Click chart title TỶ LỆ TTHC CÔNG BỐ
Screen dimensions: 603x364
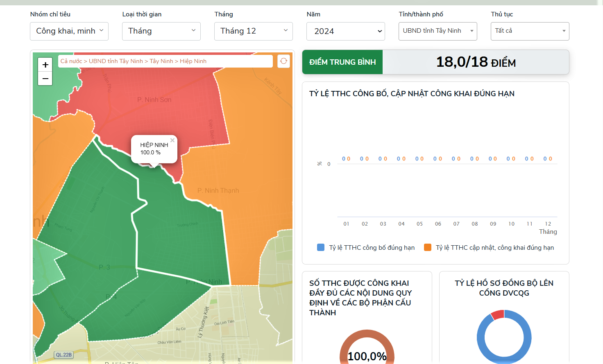(412, 93)
